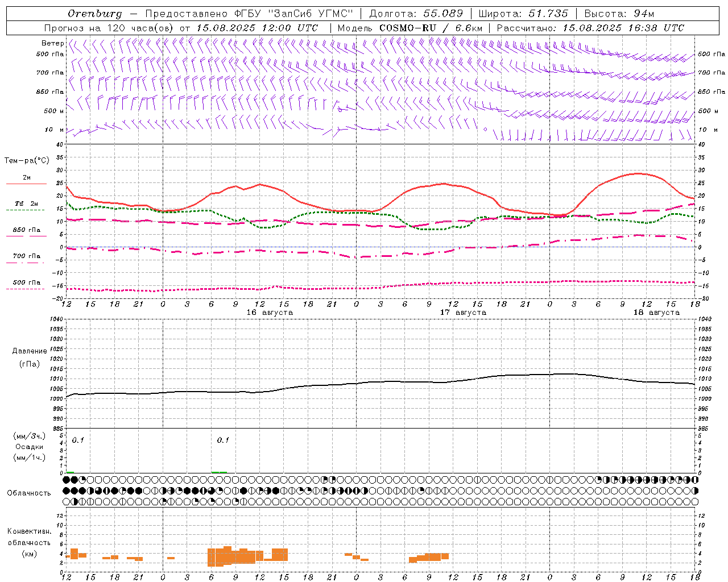Click the Долгота: 55.089 value
728x582 pixels.
(416, 14)
